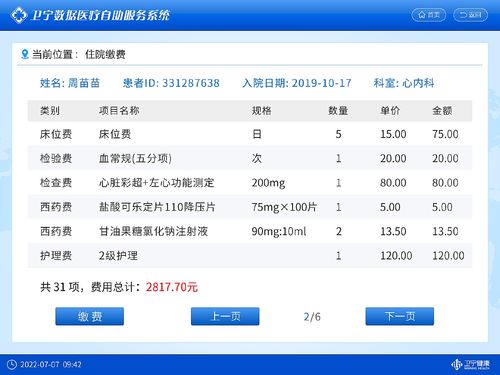Screen dimensions: 500x375
Task: Select the 盐酸可乐定片110降压片 item
Action: [157, 207]
